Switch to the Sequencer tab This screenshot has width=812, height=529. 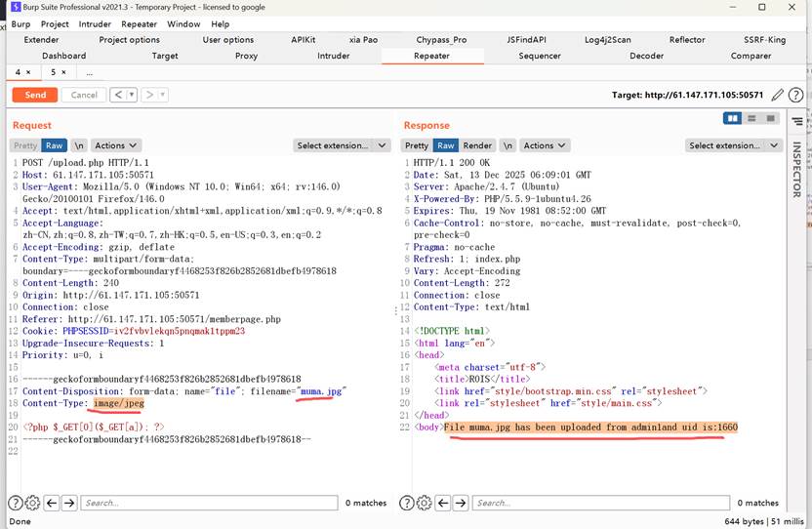540,56
